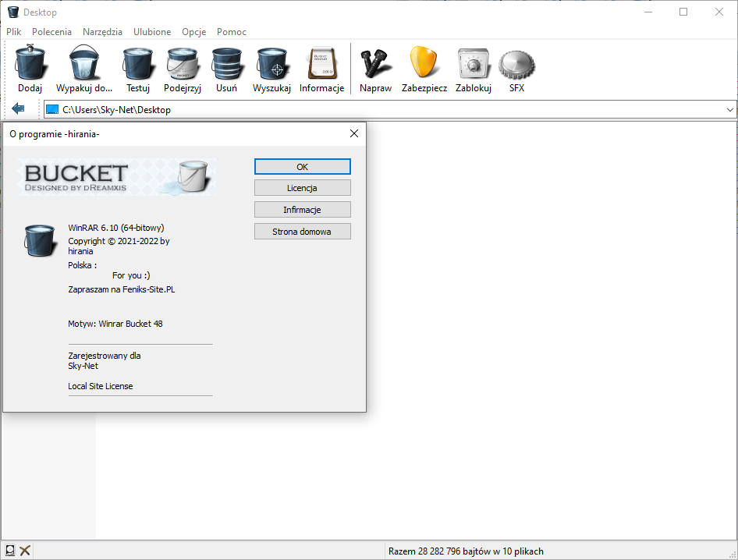
Task: Click bucket icon beside WinRAR version text
Action: point(40,240)
